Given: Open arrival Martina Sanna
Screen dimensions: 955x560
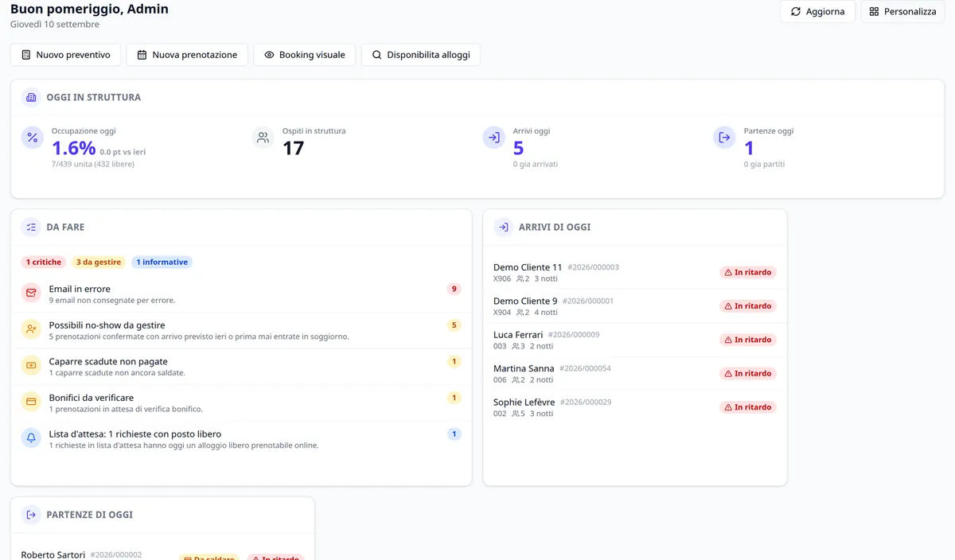Looking at the screenshot, I should [635, 374].
